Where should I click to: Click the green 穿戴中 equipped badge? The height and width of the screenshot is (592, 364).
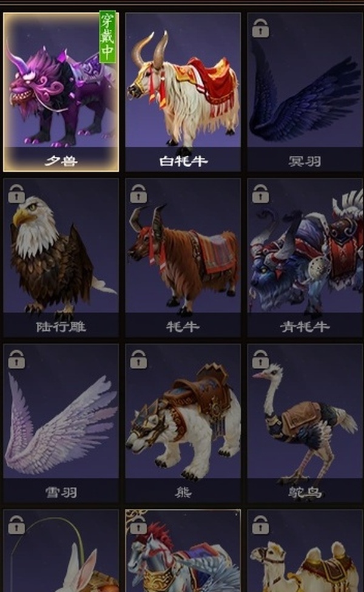click(x=107, y=36)
